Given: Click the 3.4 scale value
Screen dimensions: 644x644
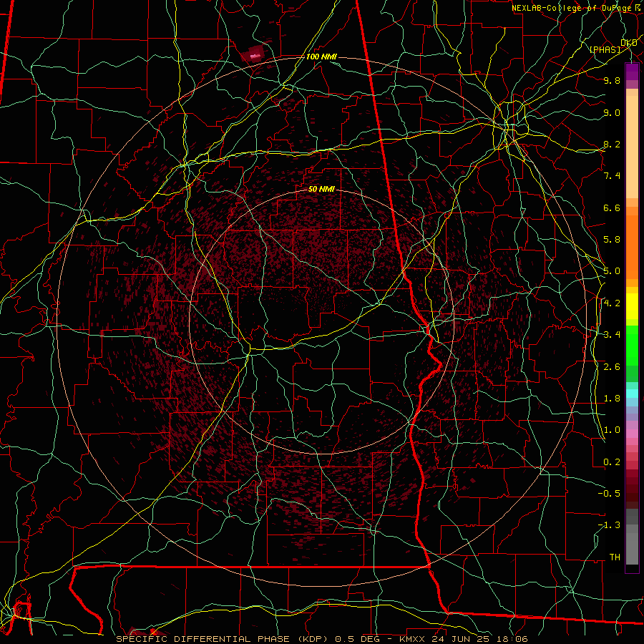Looking at the screenshot, I should tap(612, 335).
